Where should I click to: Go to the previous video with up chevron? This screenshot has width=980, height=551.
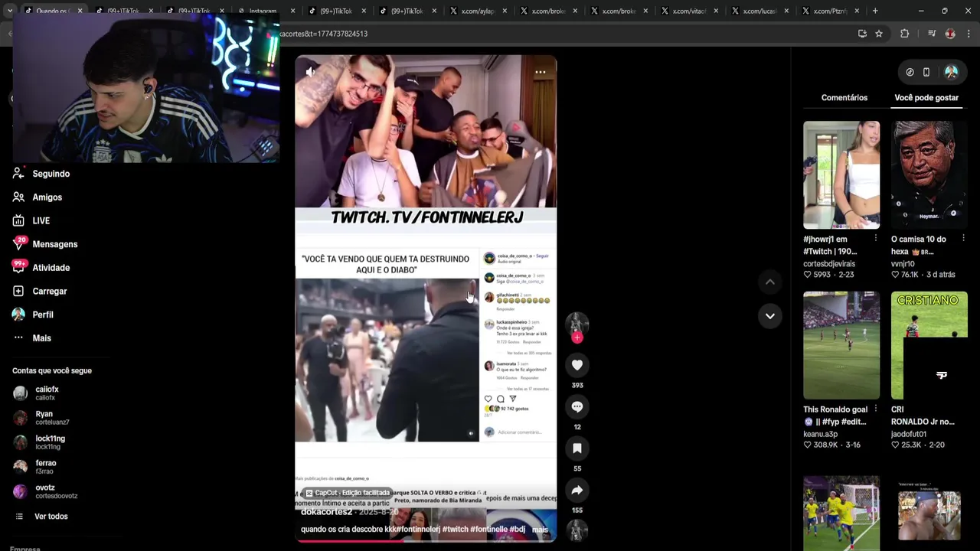coord(770,282)
